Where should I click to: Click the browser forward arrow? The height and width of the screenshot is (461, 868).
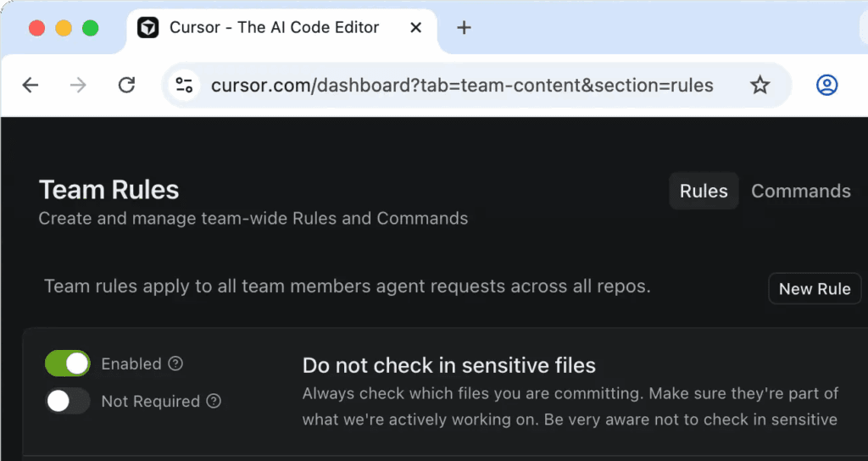78,85
